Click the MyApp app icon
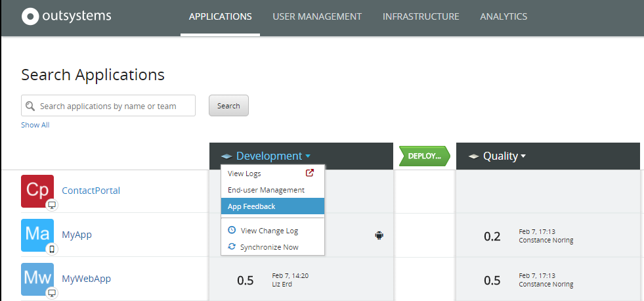The width and height of the screenshot is (644, 301). [x=37, y=235]
